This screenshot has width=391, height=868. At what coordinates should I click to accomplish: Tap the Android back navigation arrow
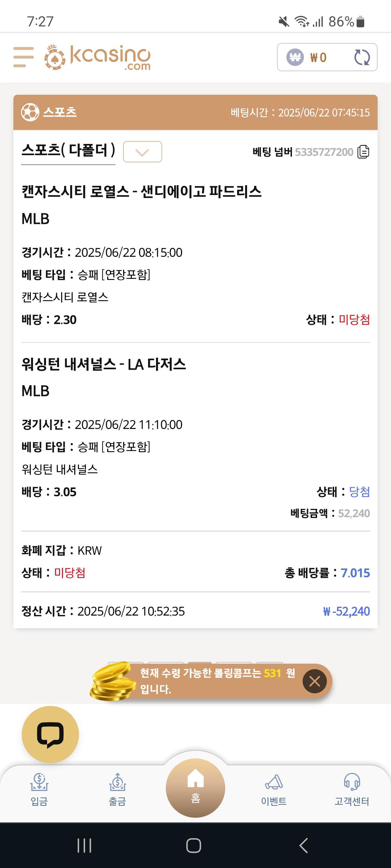(303, 846)
